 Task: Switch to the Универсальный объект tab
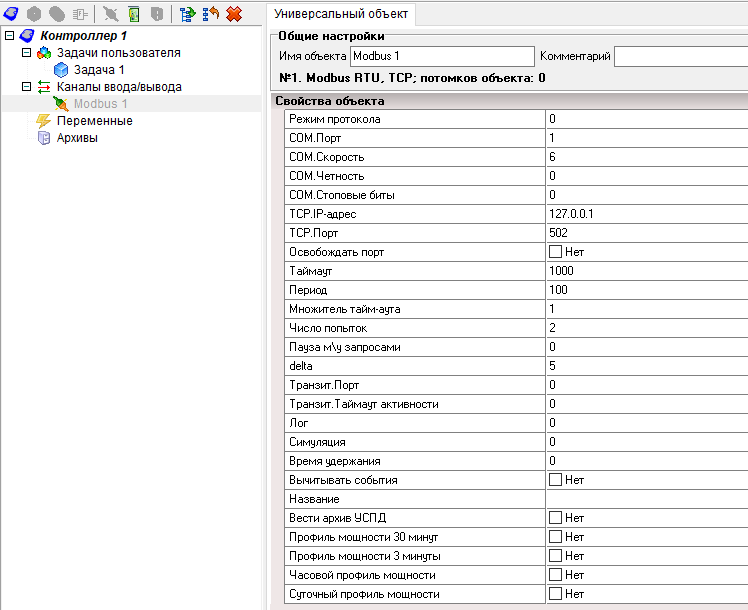341,14
